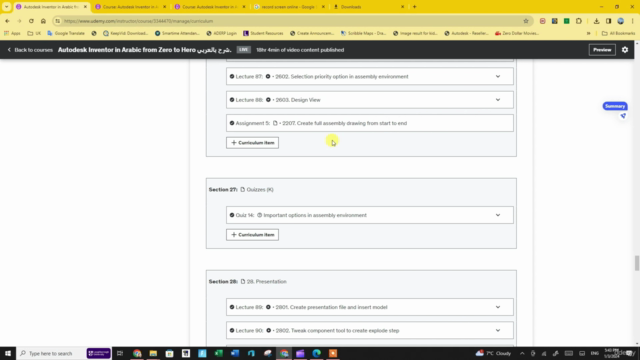This screenshot has width=640, height=360.
Task: Show more bookmarks with the overflow chevron
Action: point(589,33)
